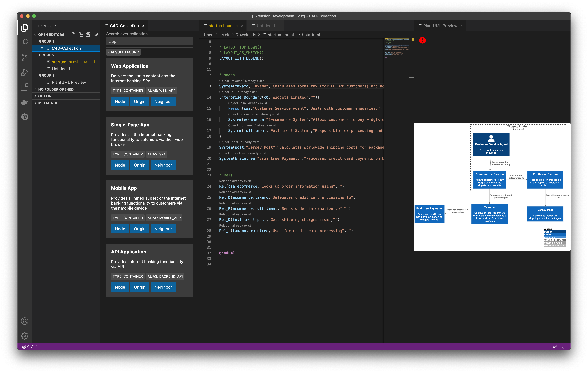Click the code minimap overview

397,48
